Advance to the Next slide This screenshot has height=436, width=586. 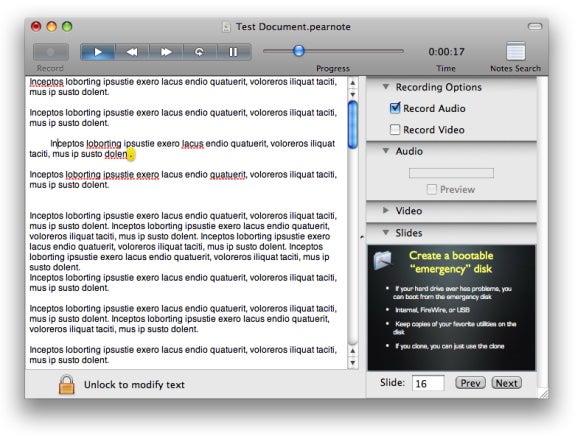pos(506,383)
